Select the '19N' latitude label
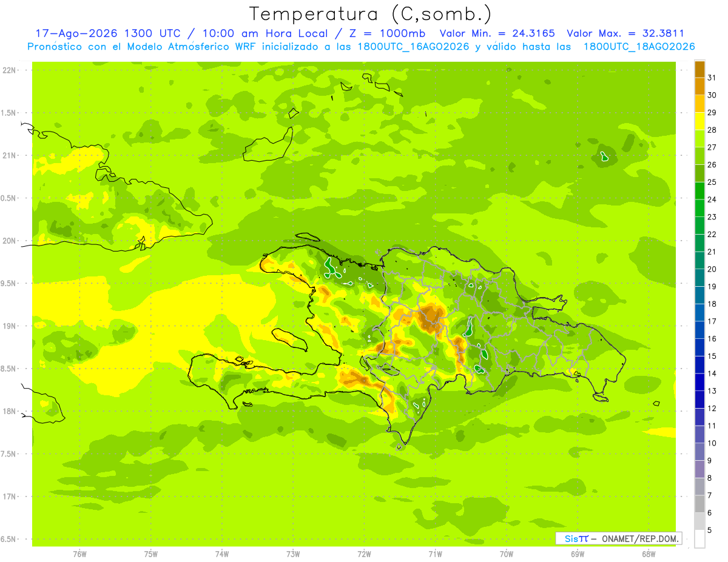This screenshot has height=562, width=728. [x=9, y=326]
